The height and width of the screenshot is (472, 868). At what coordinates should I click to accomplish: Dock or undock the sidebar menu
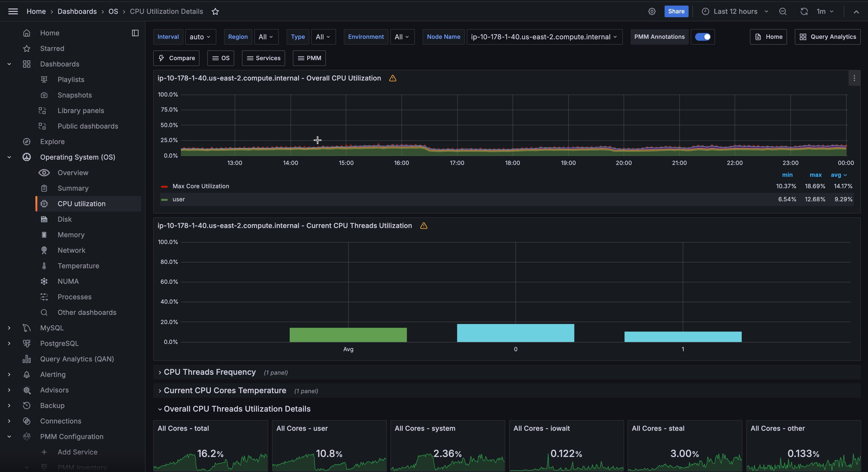click(x=135, y=33)
